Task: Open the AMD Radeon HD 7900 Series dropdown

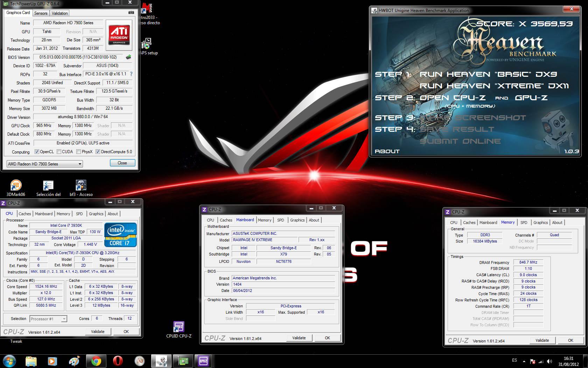Action: 44,164
